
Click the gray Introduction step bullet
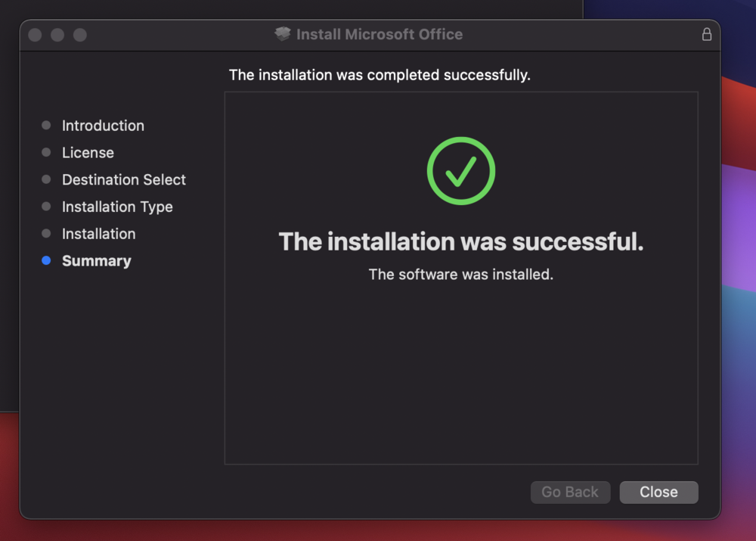pos(46,125)
